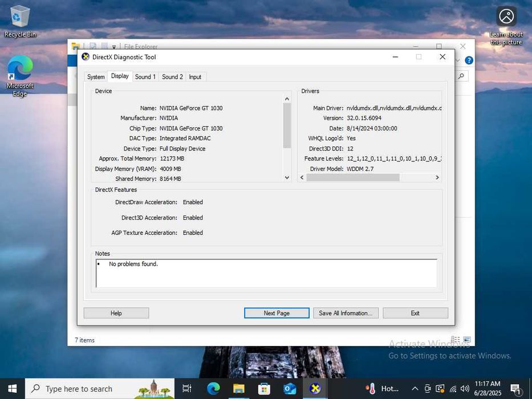Open the Sound 1 tab
The height and width of the screenshot is (399, 532).
tap(145, 77)
